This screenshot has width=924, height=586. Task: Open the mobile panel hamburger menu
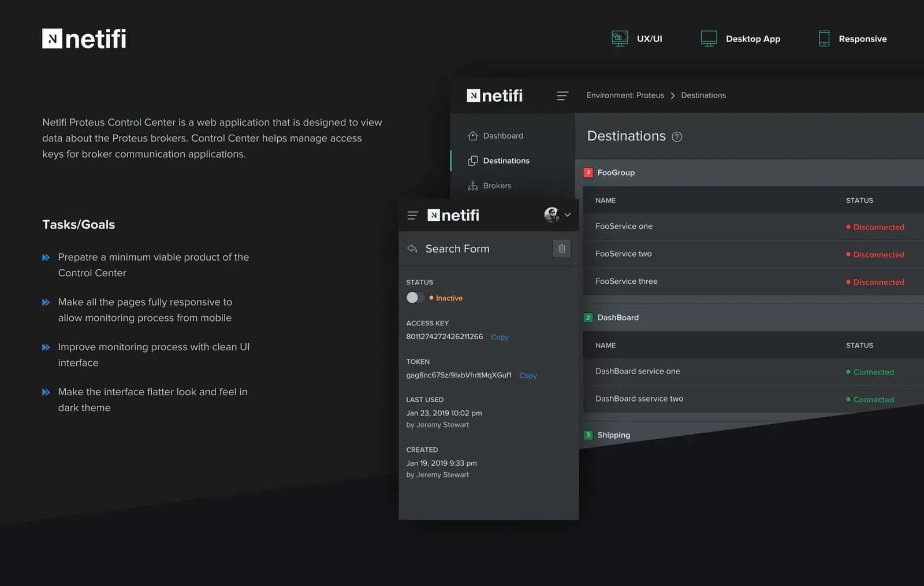[x=412, y=216]
